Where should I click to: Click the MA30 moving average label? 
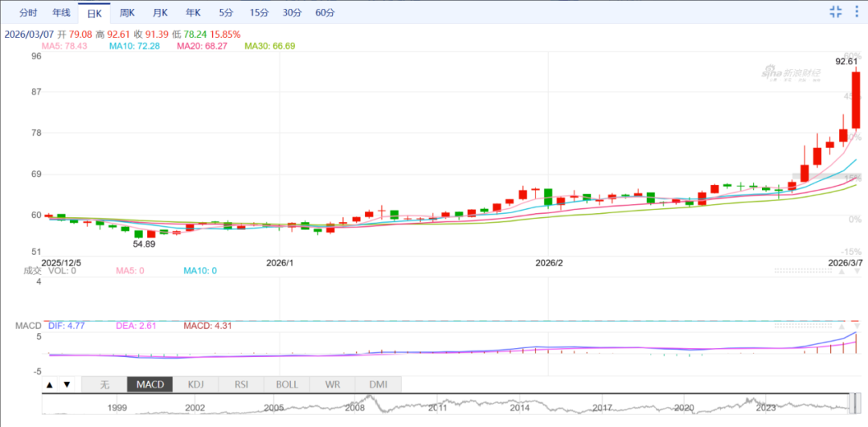click(x=269, y=46)
